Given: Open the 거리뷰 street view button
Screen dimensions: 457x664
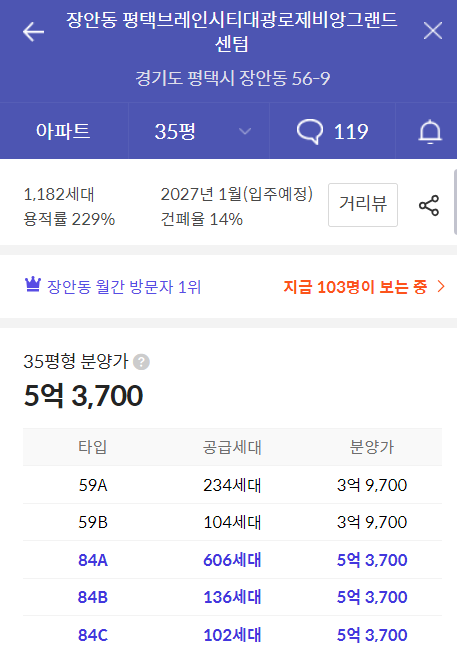Looking at the screenshot, I should point(363,205).
